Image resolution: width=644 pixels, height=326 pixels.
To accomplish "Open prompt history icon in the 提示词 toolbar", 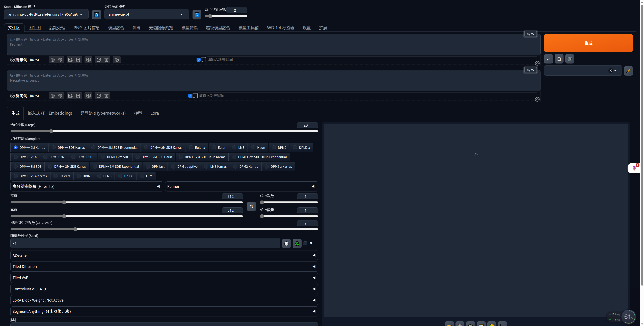I will click(70, 60).
